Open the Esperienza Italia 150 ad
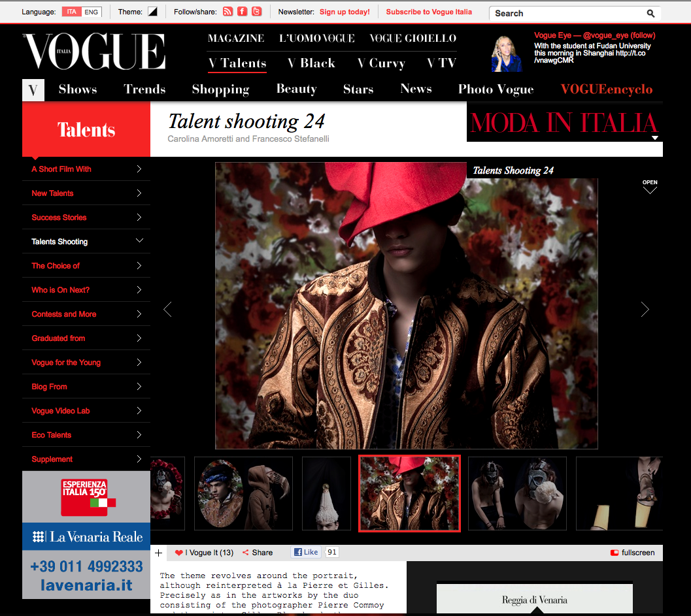The width and height of the screenshot is (691, 616). tap(88, 498)
